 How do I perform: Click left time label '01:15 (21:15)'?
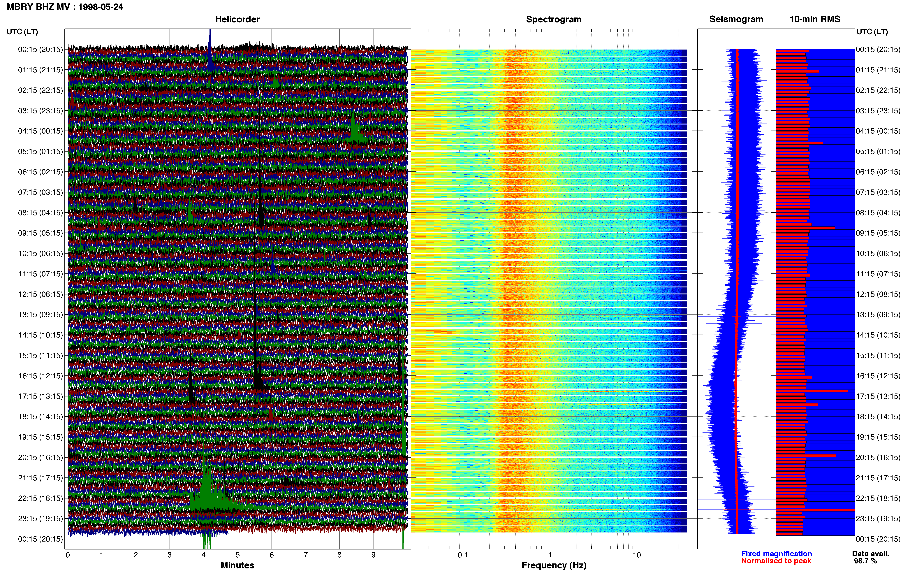coord(41,70)
